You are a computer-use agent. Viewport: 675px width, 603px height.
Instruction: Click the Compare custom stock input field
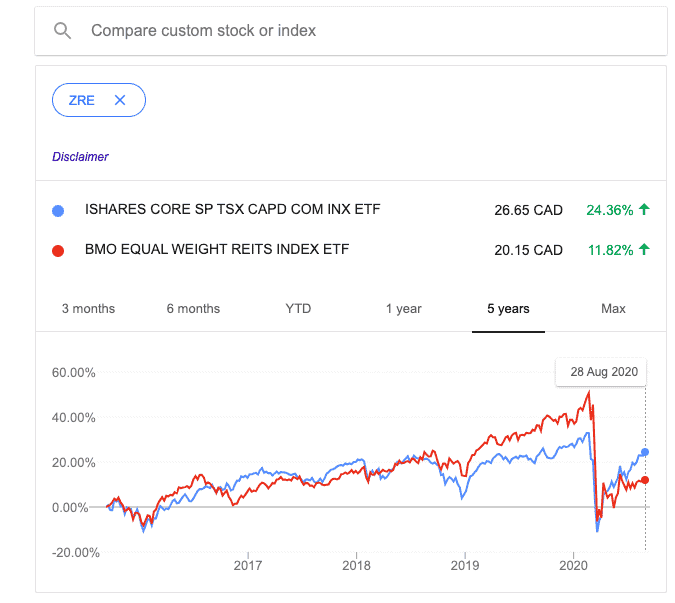pyautogui.click(x=351, y=31)
